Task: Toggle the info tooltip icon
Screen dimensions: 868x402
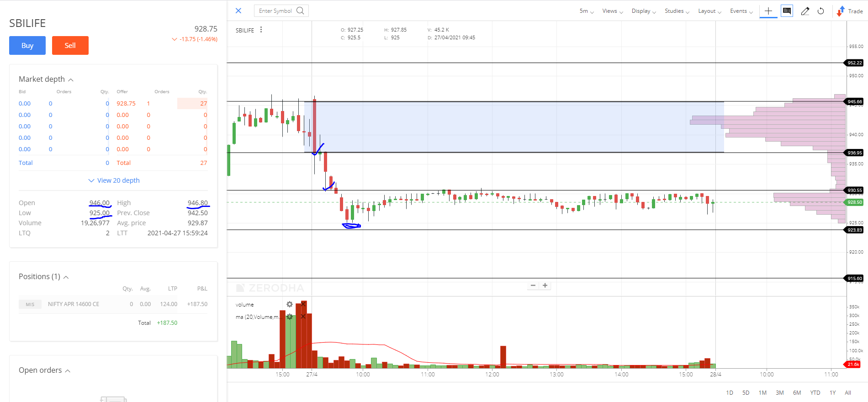Action: (x=787, y=11)
